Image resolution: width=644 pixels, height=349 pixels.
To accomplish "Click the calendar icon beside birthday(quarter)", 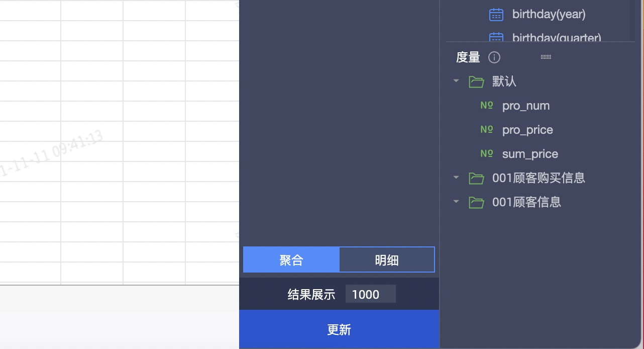I will pyautogui.click(x=496, y=37).
